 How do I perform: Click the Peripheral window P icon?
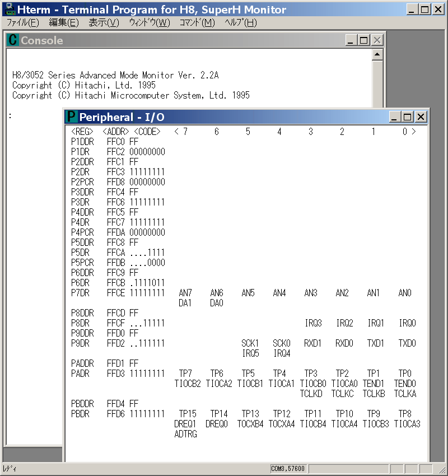click(71, 117)
